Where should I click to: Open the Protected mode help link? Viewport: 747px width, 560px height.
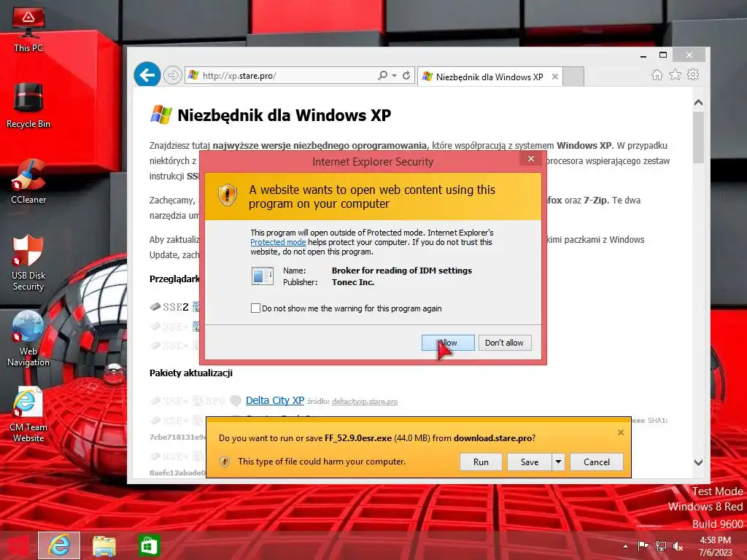(x=278, y=242)
